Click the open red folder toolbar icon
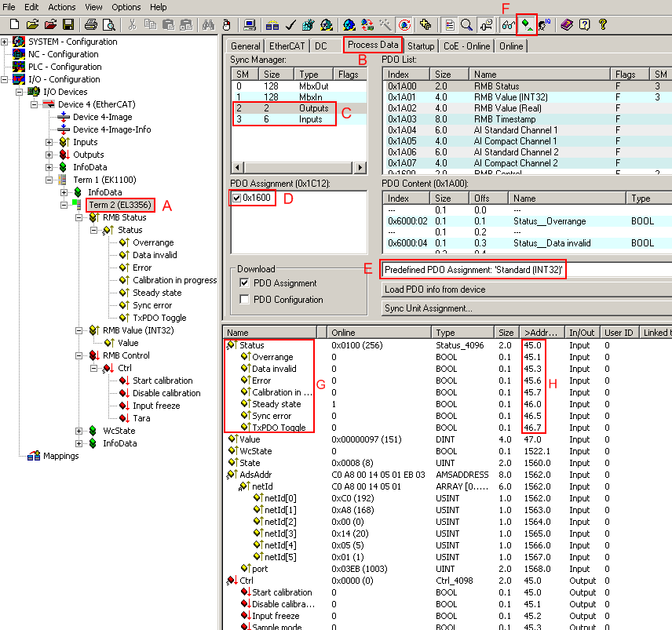 tap(50, 25)
